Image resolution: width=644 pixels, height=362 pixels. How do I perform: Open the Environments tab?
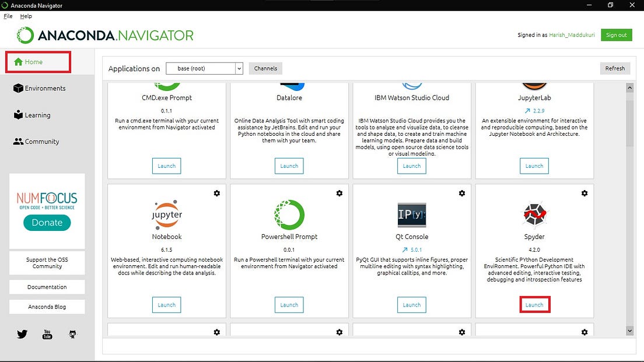[40, 88]
